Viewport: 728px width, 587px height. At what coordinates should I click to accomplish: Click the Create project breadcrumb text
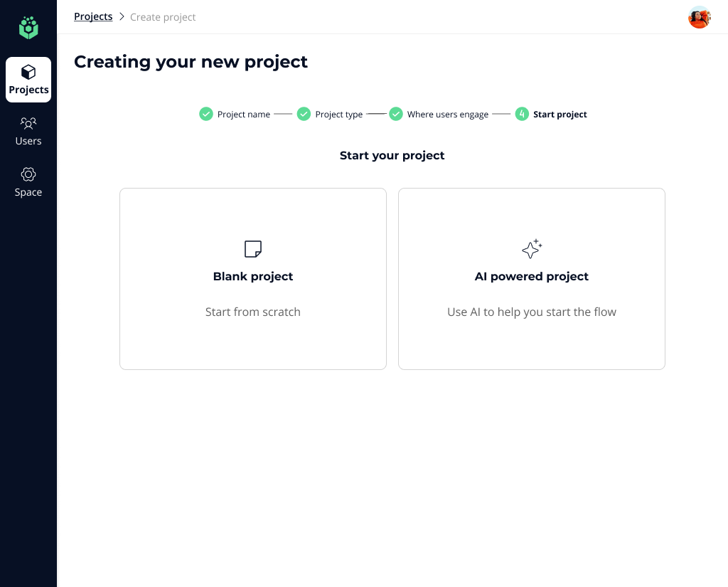click(x=163, y=17)
